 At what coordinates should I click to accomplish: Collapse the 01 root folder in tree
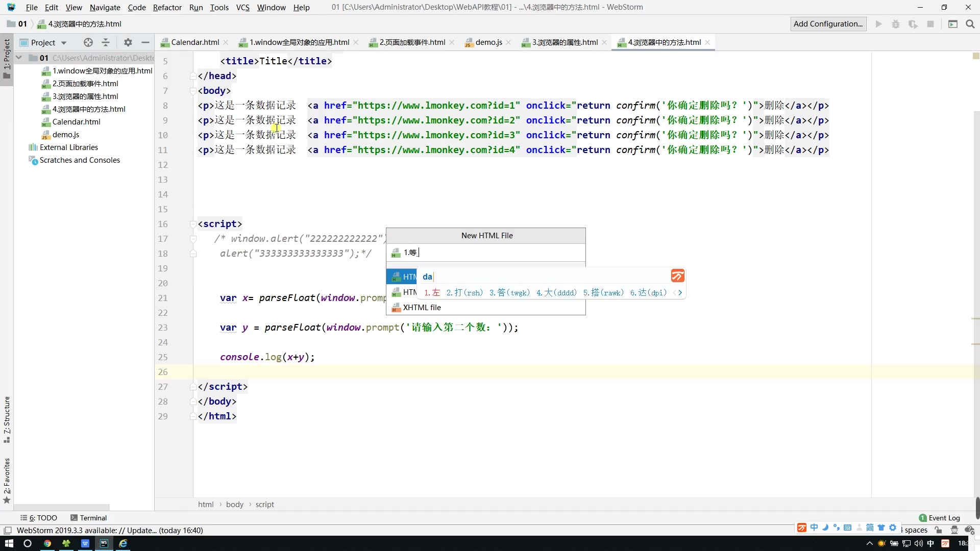19,58
